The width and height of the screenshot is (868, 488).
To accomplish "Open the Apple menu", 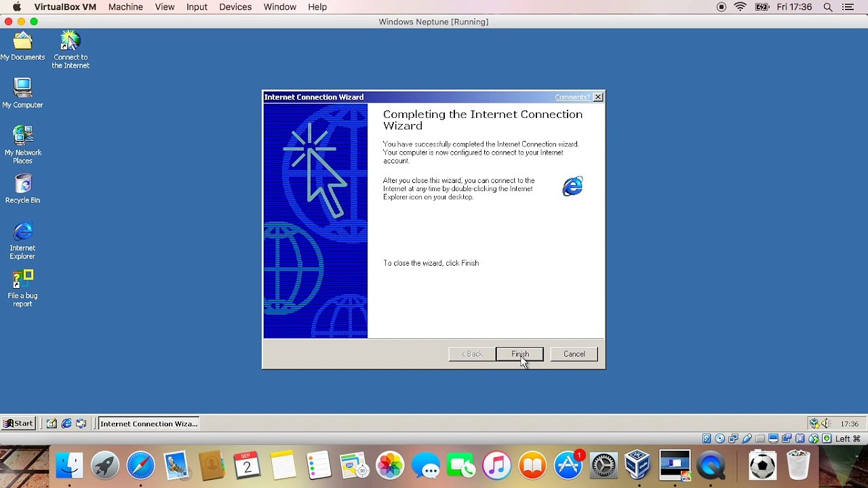I will pyautogui.click(x=16, y=7).
